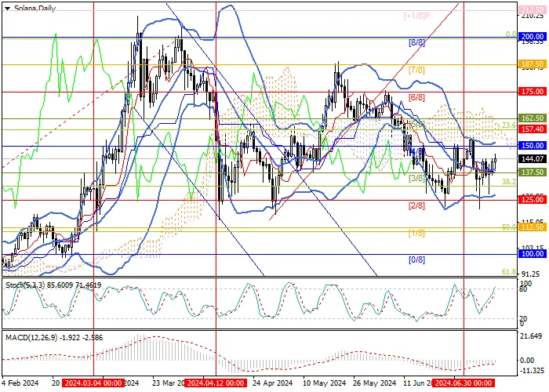Viewport: 549px width, 392px height.
Task: Click the current price 144.07 label
Action: (x=533, y=159)
